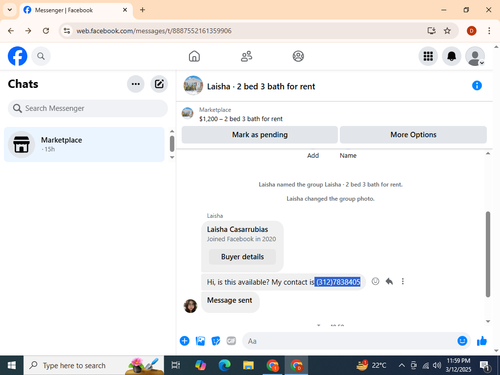
Task: Choose a sticker icon in composer
Action: coord(216,341)
